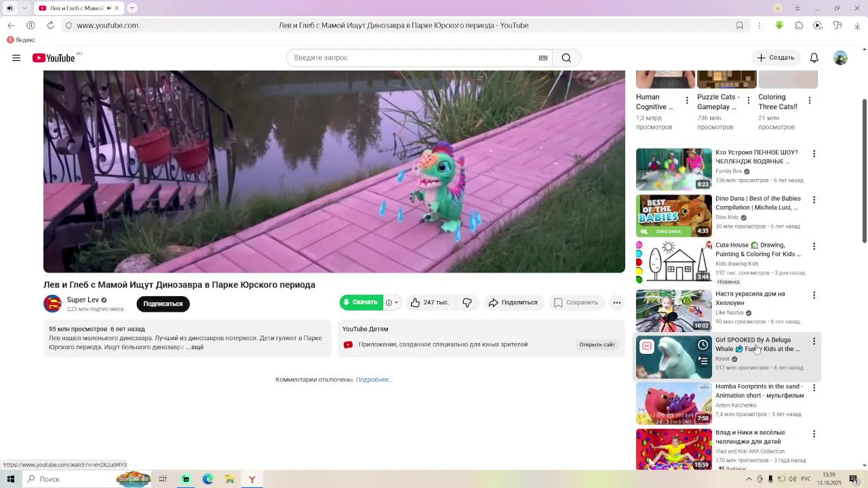Image resolution: width=868 pixels, height=488 pixels.
Task: Open the on-screen keyboard in search box
Action: coord(542,58)
